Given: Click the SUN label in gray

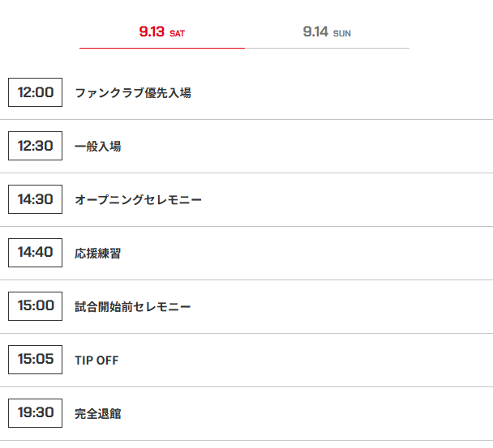Looking at the screenshot, I should [341, 33].
